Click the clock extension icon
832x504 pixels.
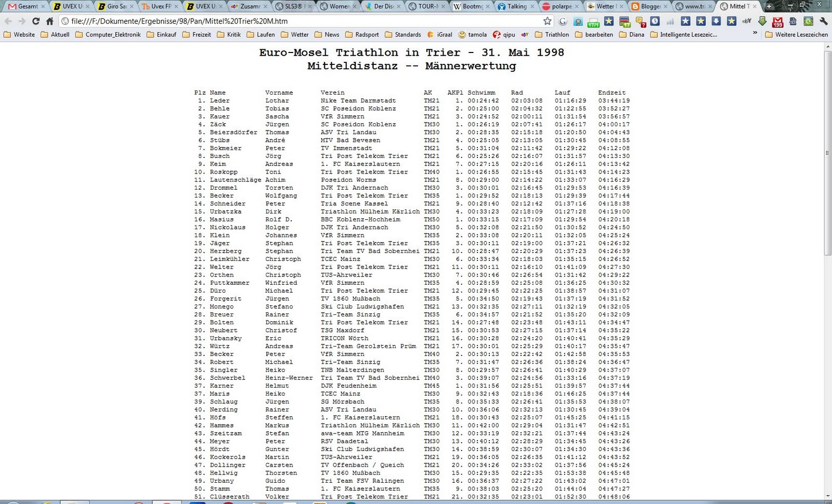[655, 21]
